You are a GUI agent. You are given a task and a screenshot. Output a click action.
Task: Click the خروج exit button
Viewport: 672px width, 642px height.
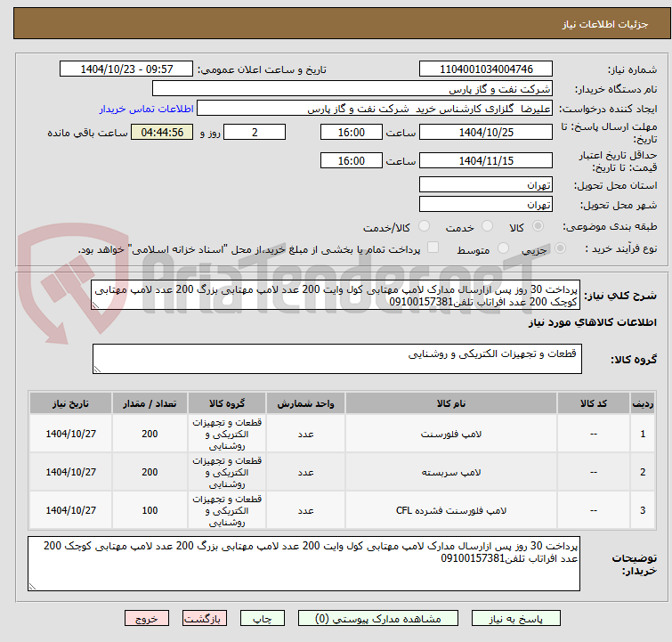pos(147,619)
